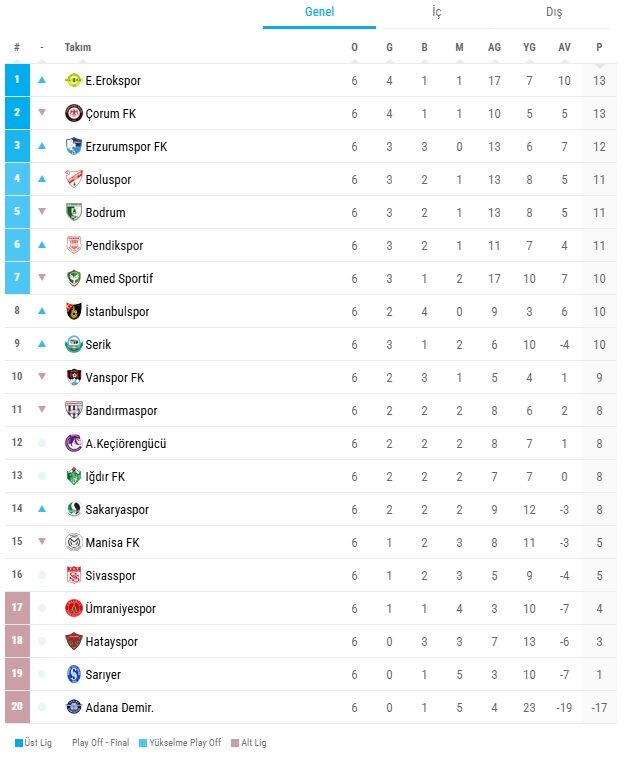Click the Üst Lig legend color box

click(19, 743)
